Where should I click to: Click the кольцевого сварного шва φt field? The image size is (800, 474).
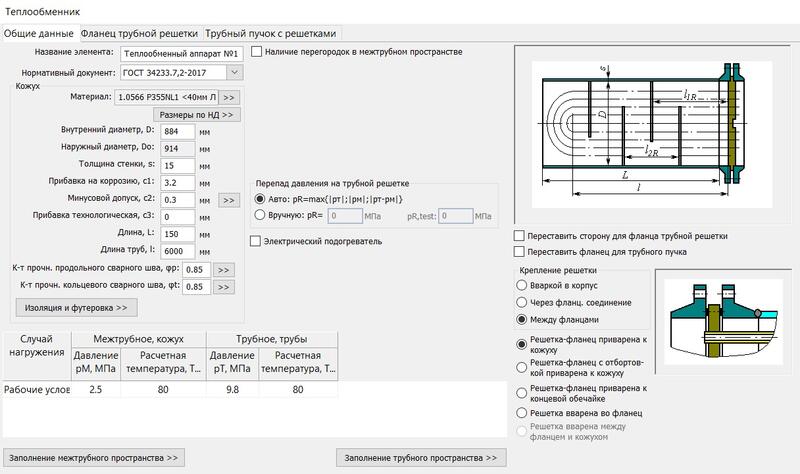(x=196, y=287)
